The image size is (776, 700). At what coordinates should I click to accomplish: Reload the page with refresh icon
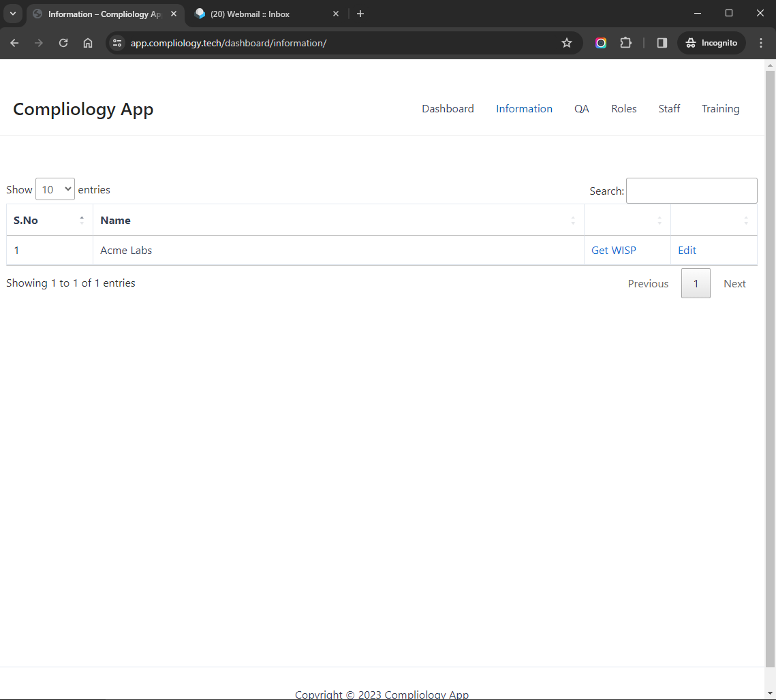coord(63,43)
